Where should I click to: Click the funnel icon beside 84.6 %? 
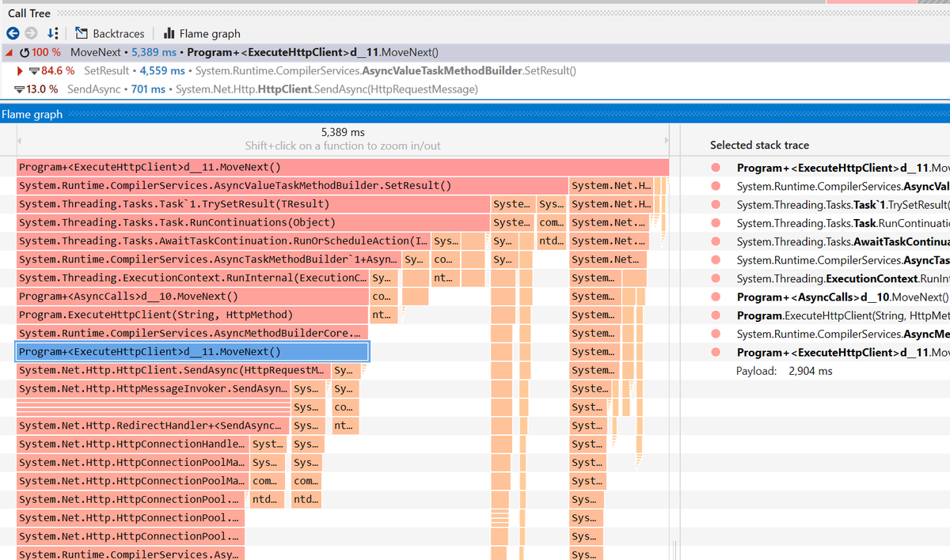coord(34,70)
